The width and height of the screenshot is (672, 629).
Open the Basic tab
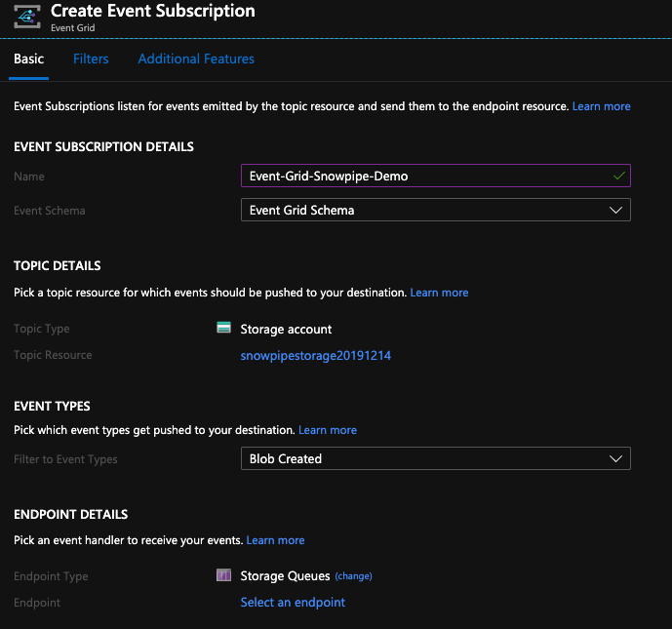pyautogui.click(x=28, y=59)
